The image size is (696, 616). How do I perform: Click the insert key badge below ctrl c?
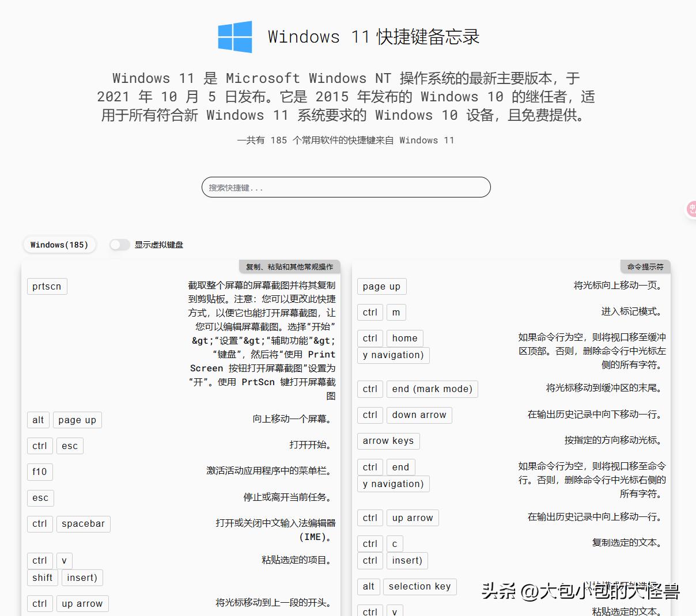pyautogui.click(x=407, y=560)
